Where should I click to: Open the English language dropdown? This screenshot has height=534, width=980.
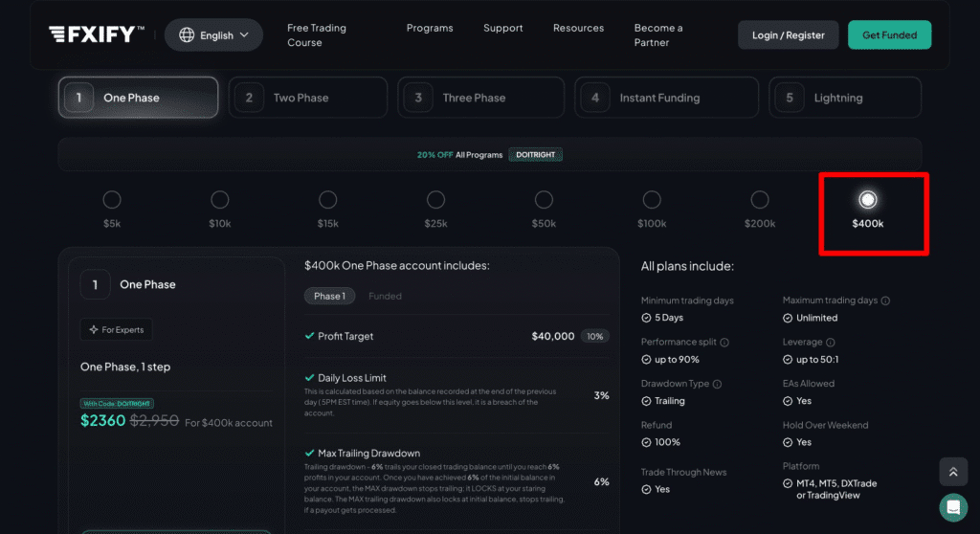pos(213,35)
